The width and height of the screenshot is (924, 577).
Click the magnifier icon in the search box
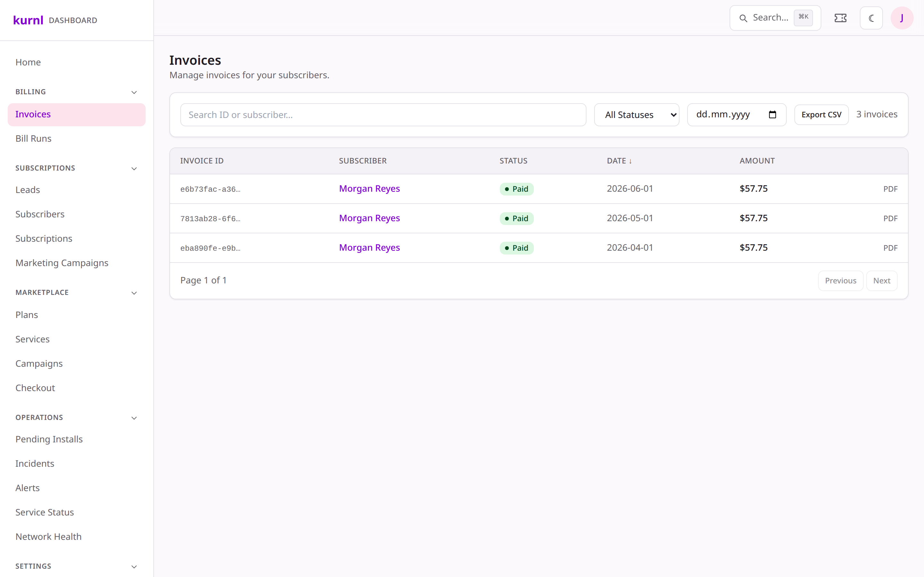tap(743, 18)
